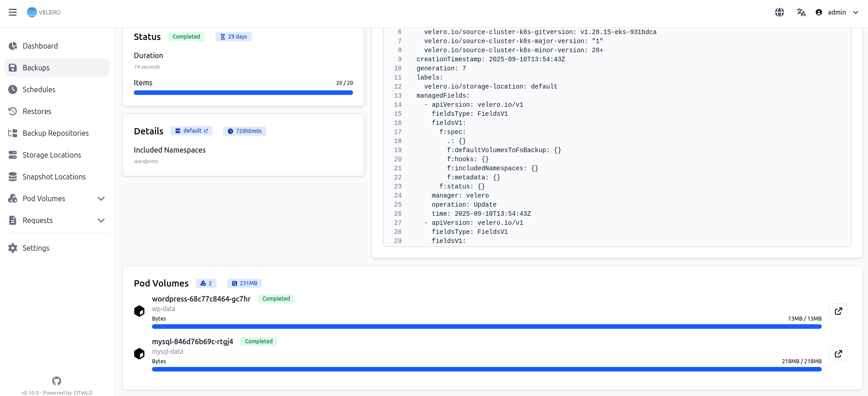The image size is (868, 396).
Task: Open the Schedules section
Action: 39,89
